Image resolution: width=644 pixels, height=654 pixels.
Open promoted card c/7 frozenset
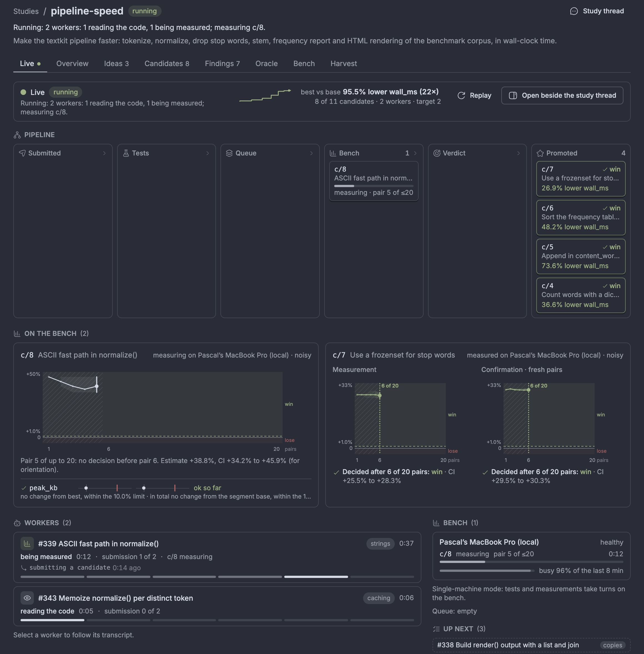click(581, 179)
